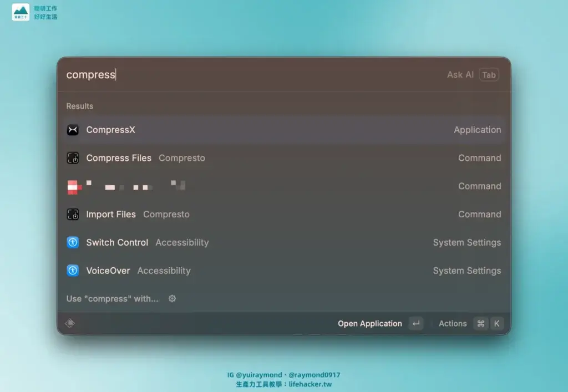Click the Raycast logo in bottom bar
The width and height of the screenshot is (568, 392).
[70, 324]
